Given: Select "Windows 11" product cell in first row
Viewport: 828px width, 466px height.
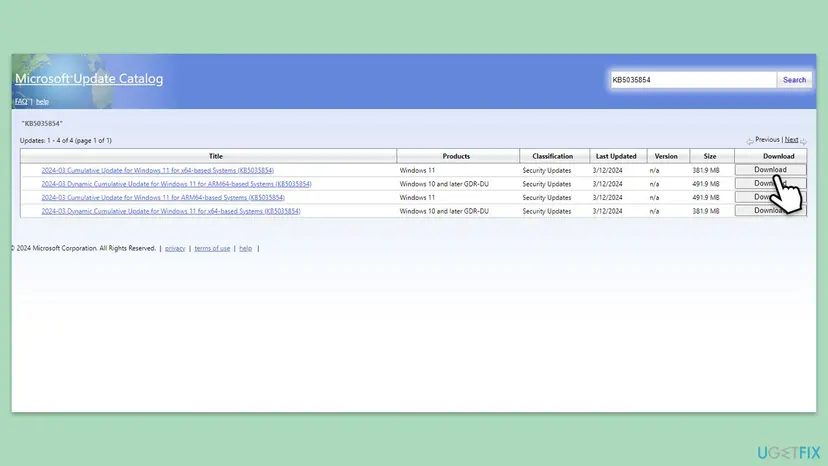Looking at the screenshot, I should point(417,171).
